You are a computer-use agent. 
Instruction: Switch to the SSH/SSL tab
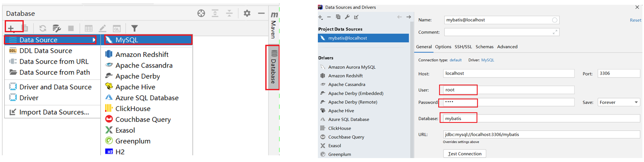coord(463,47)
